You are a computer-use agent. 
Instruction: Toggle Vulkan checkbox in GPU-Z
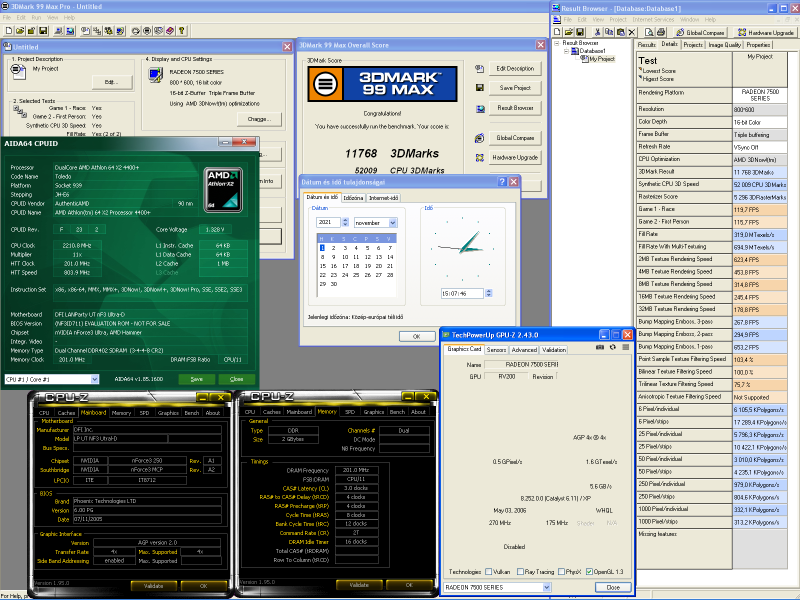(x=489, y=572)
